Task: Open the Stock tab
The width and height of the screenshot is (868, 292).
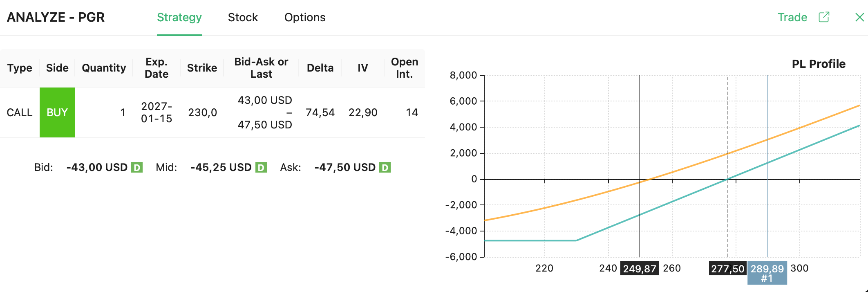Action: pos(243,18)
